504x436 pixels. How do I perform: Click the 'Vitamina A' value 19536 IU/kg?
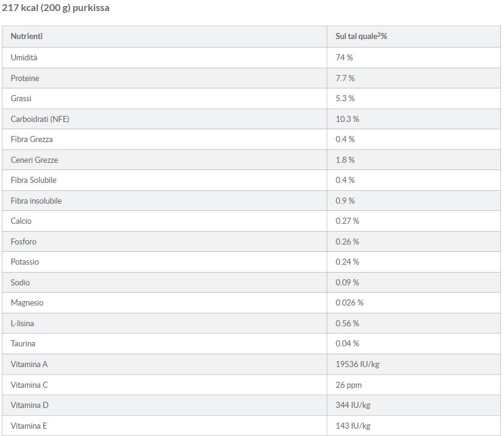point(358,364)
